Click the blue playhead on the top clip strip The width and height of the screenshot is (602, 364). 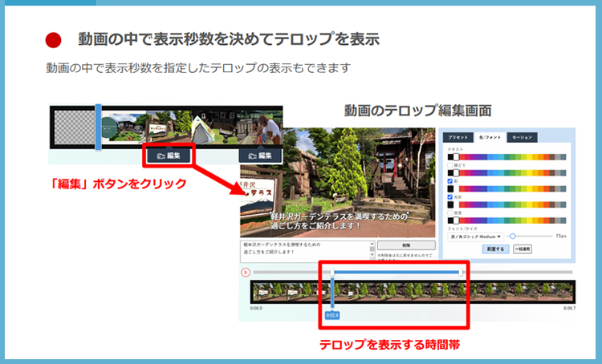click(x=98, y=127)
